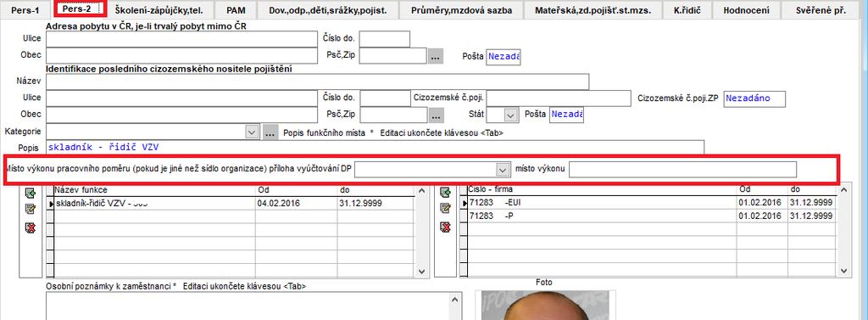868x320 pixels.
Task: Select row 71283 -P
Action: click(648, 216)
